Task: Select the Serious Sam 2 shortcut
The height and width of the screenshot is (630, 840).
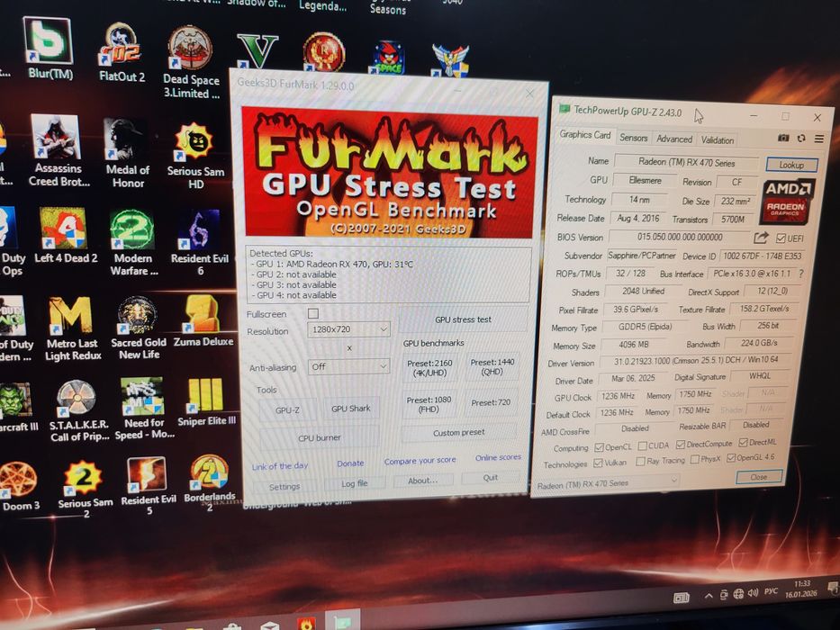Action: click(85, 490)
